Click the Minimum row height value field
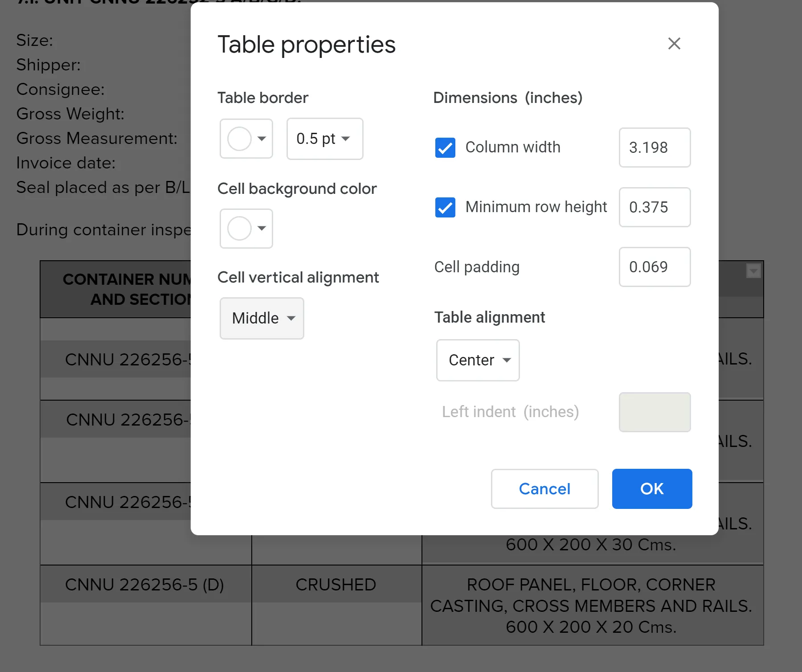This screenshot has width=802, height=672. (x=654, y=207)
